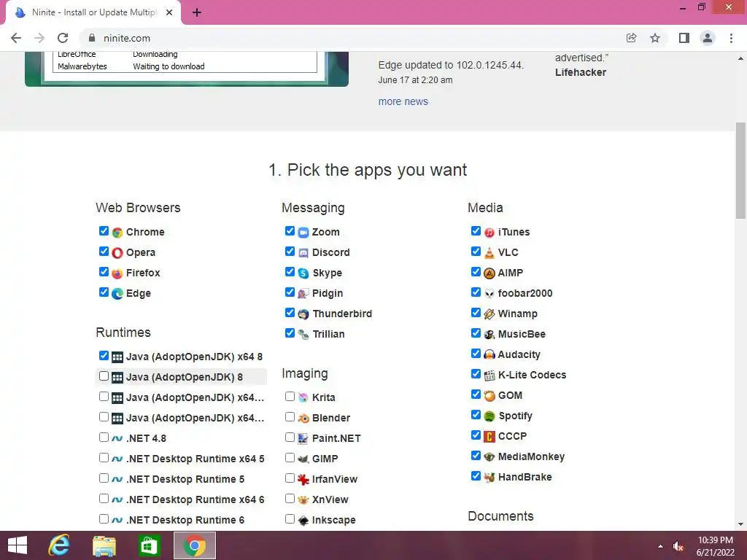
Task: Click the Edge logo icon
Action: tap(117, 294)
